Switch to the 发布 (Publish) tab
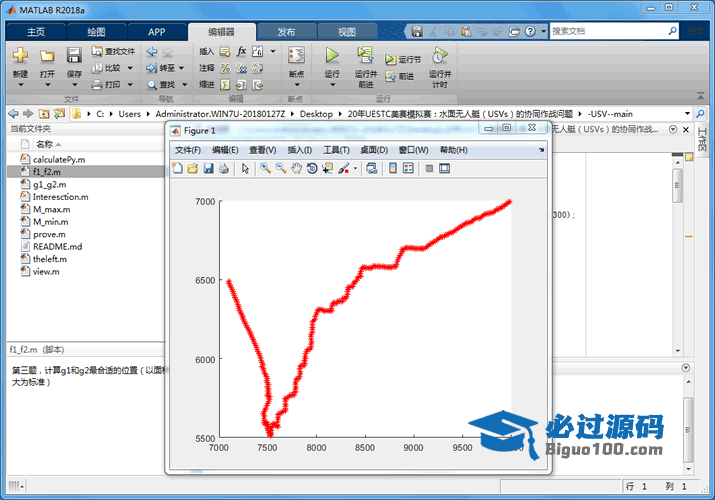The image size is (715, 500). pos(286,32)
